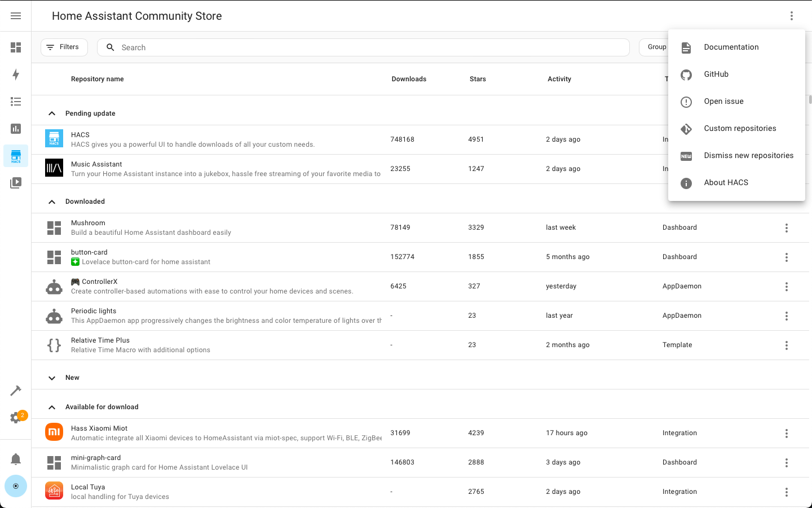The height and width of the screenshot is (508, 812).
Task: Click the Home Assistant Community Store title
Action: [x=137, y=16]
